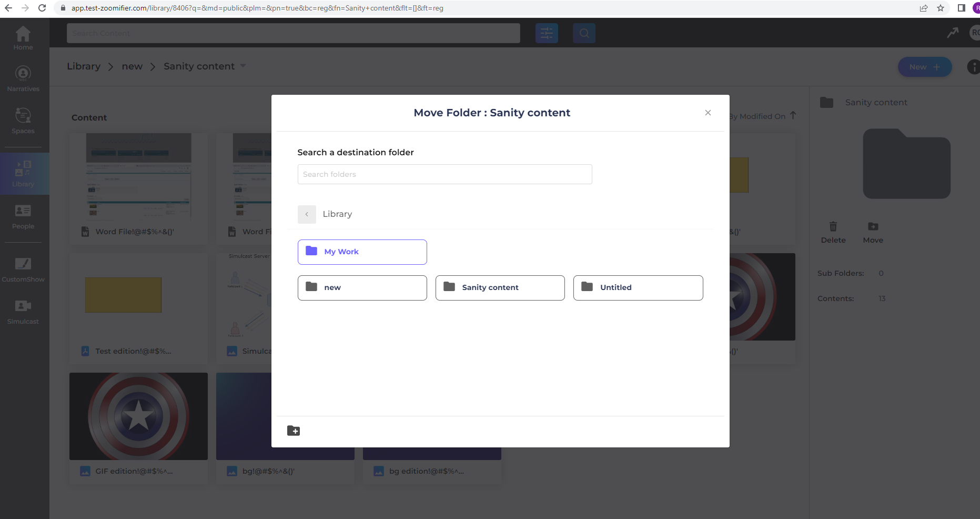
Task: Bookmark this page with the star icon
Action: point(941,8)
